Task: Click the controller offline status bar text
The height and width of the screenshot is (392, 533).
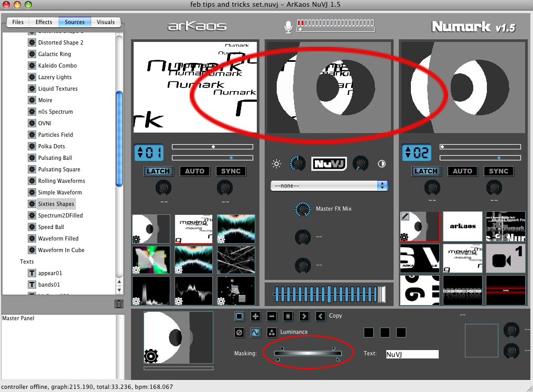Action: (x=87, y=387)
